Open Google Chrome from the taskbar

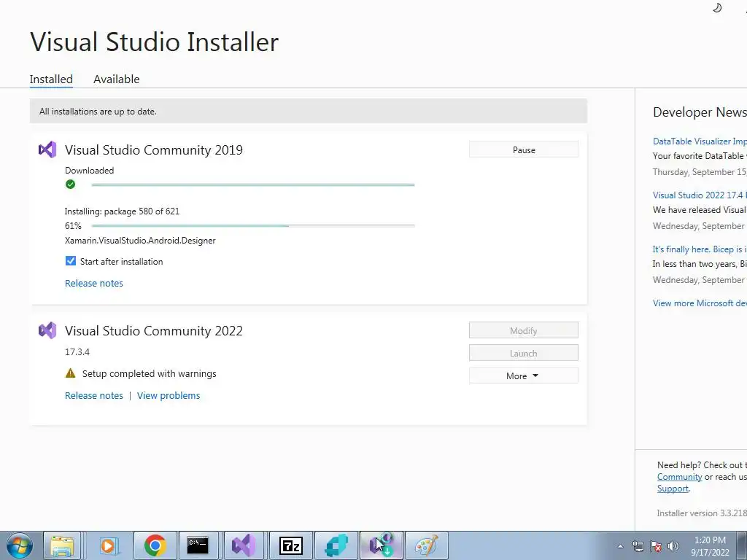tap(155, 545)
